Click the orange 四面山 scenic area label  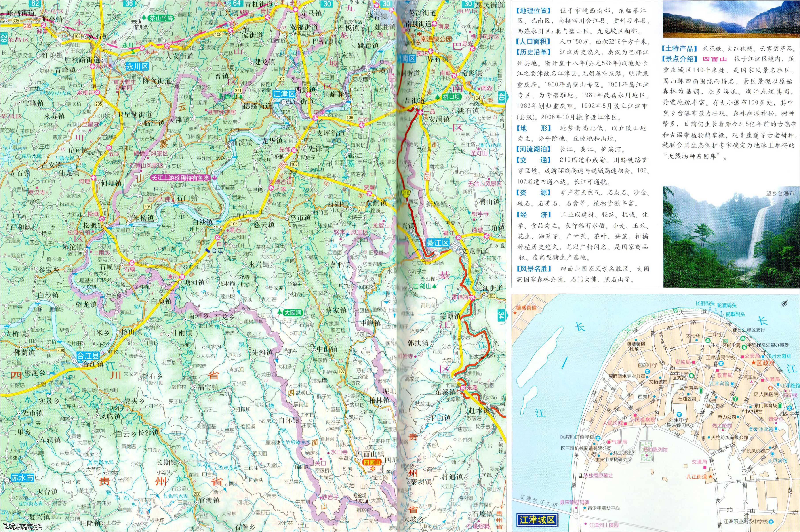coord(372,462)
